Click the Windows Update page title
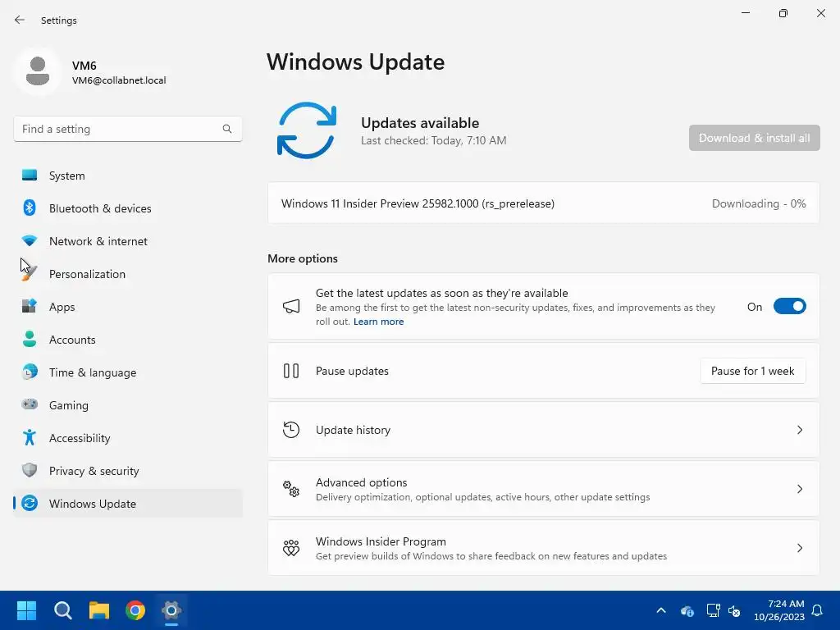840x630 pixels. (356, 62)
